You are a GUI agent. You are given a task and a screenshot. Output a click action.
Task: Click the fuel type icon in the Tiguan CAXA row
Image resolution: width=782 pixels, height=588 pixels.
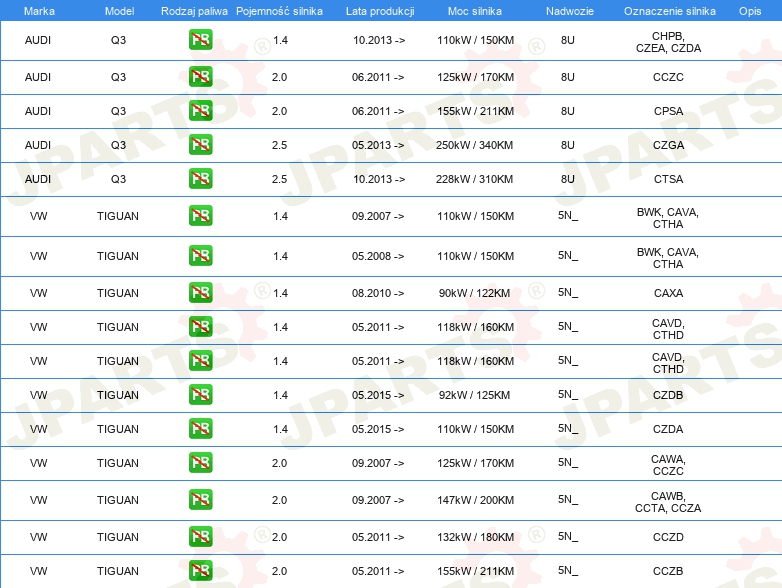tap(200, 293)
